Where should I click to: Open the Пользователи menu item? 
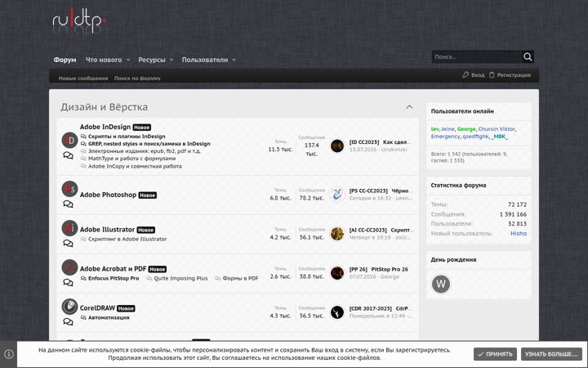pos(205,60)
